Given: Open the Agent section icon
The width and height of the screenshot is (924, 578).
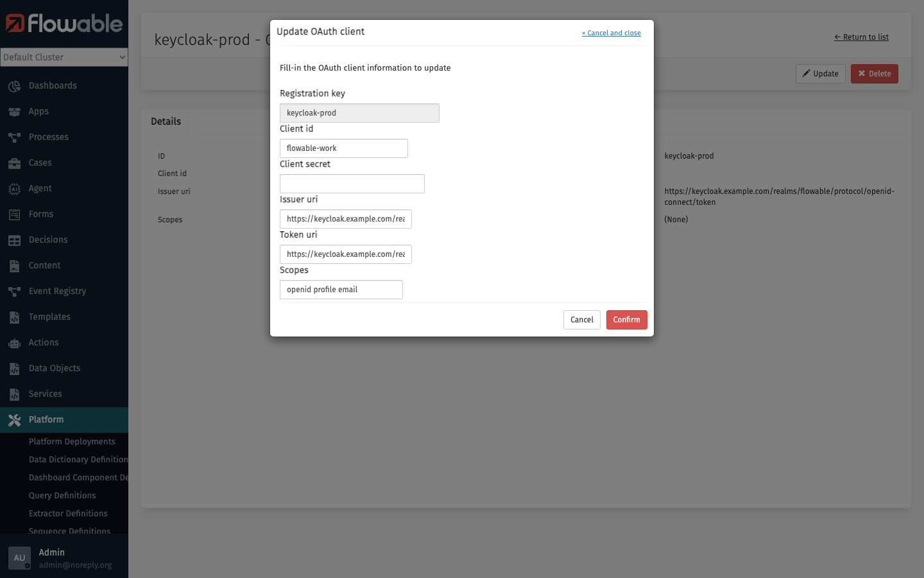Looking at the screenshot, I should (14, 188).
